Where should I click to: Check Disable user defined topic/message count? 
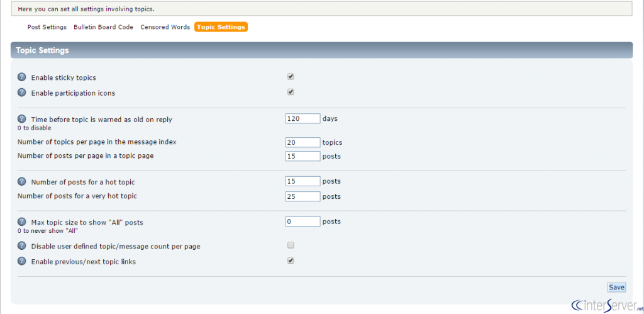(x=291, y=245)
